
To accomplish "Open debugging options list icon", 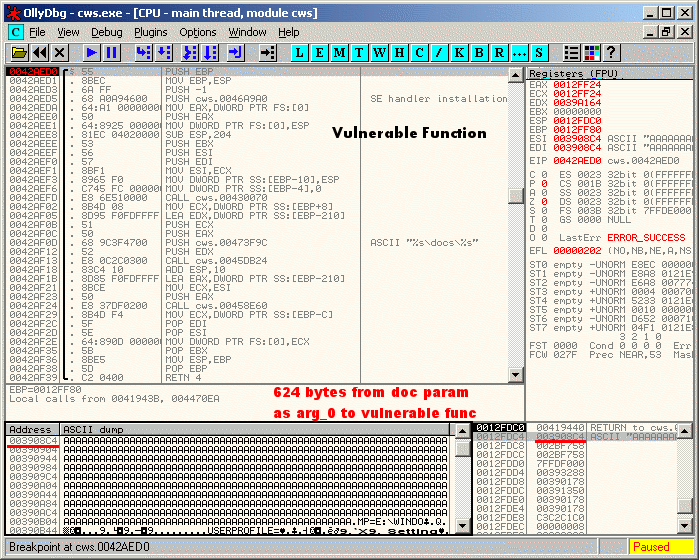I will [572, 53].
